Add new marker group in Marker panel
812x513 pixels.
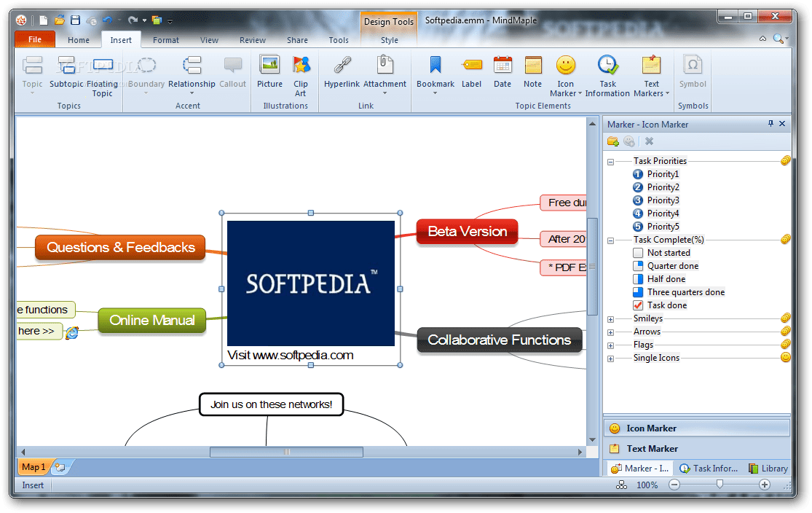[x=613, y=141]
